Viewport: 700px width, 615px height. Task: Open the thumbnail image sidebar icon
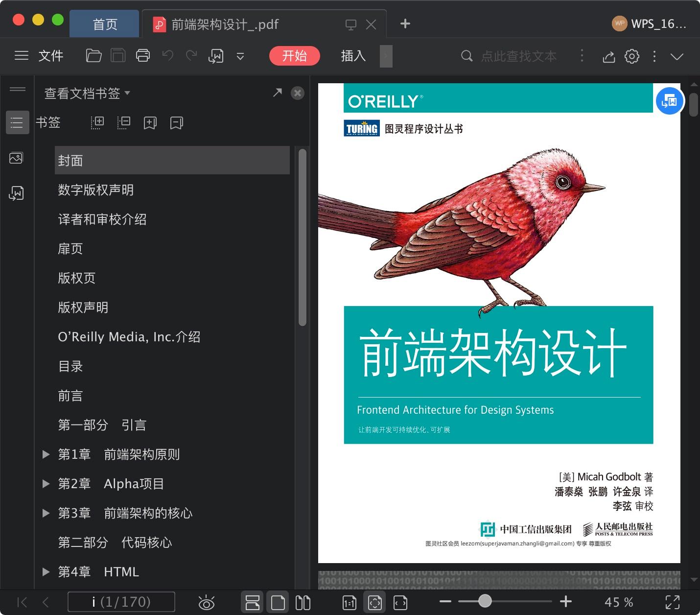pyautogui.click(x=16, y=158)
